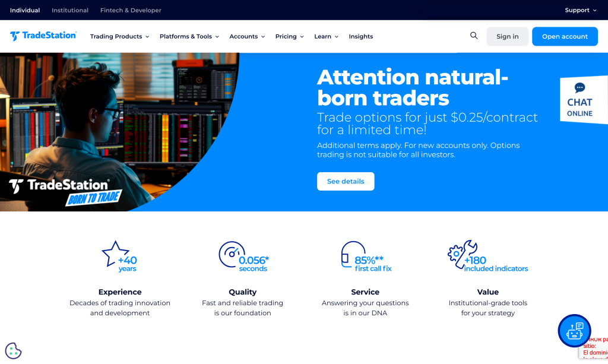Open cookie preferences icon
The height and width of the screenshot is (364, 608).
(13, 351)
